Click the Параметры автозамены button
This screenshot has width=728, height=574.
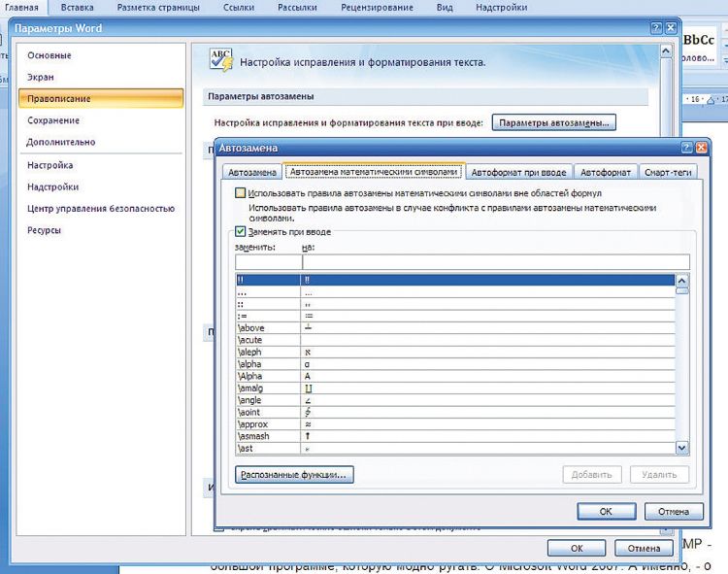(x=555, y=122)
